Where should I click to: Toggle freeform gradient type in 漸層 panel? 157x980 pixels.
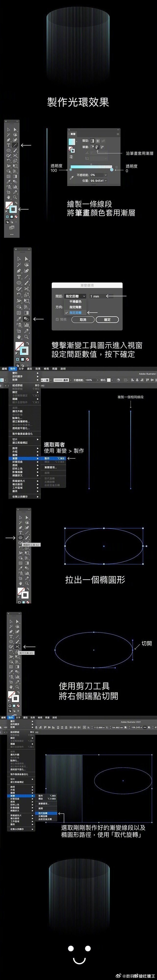[103, 141]
